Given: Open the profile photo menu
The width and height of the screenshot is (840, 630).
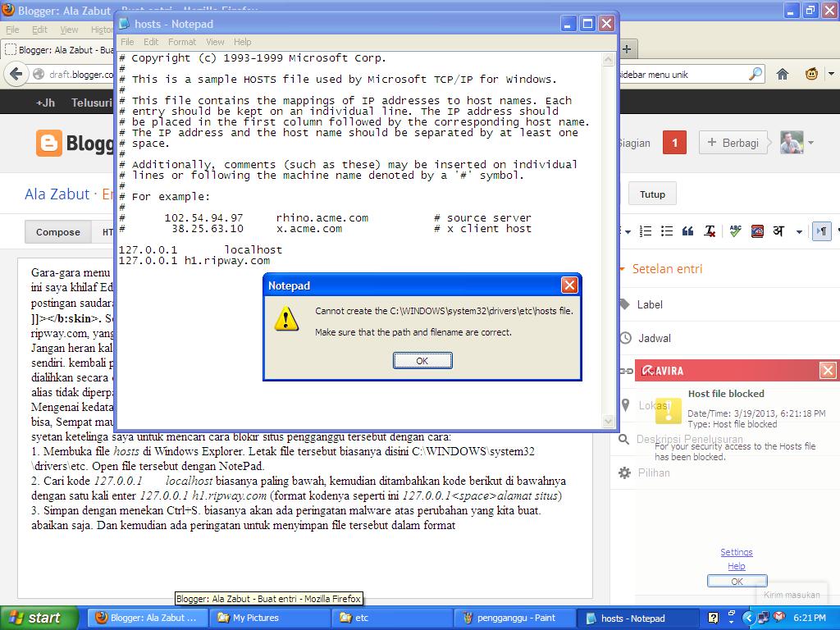Looking at the screenshot, I should click(792, 143).
